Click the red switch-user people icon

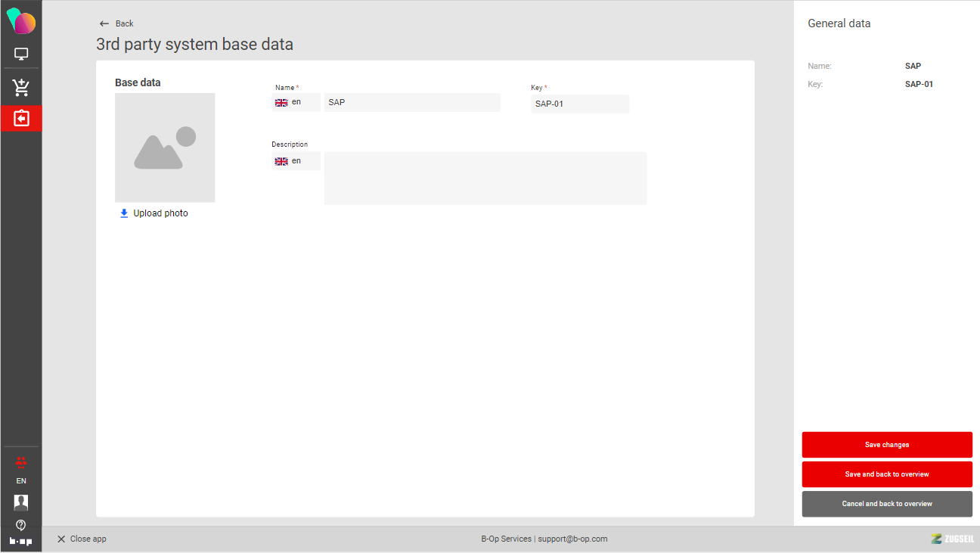coord(21,462)
